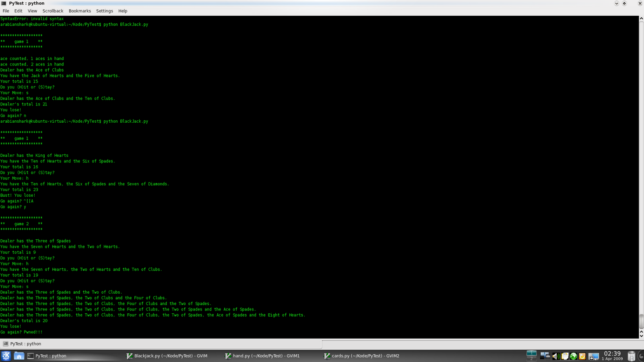Click the 'Go again? y' line
This screenshot has height=362, width=644.
(x=13, y=207)
